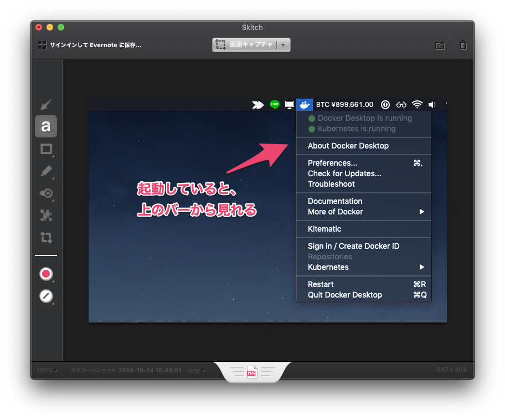Select the Pixelate blur tool

46,216
